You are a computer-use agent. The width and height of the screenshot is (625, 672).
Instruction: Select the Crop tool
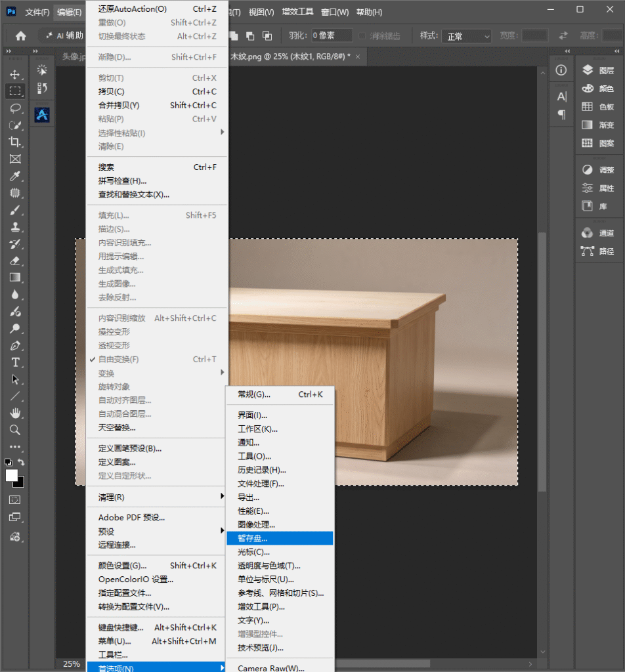pyautogui.click(x=15, y=142)
